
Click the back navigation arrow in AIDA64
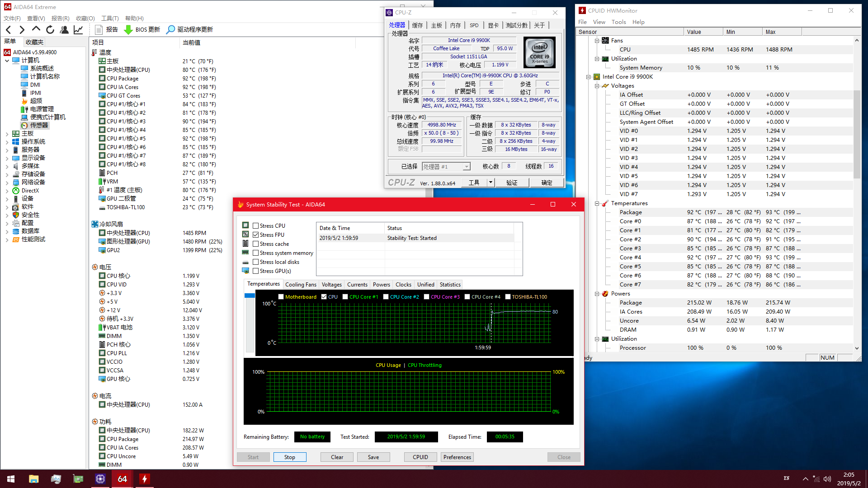(x=9, y=30)
